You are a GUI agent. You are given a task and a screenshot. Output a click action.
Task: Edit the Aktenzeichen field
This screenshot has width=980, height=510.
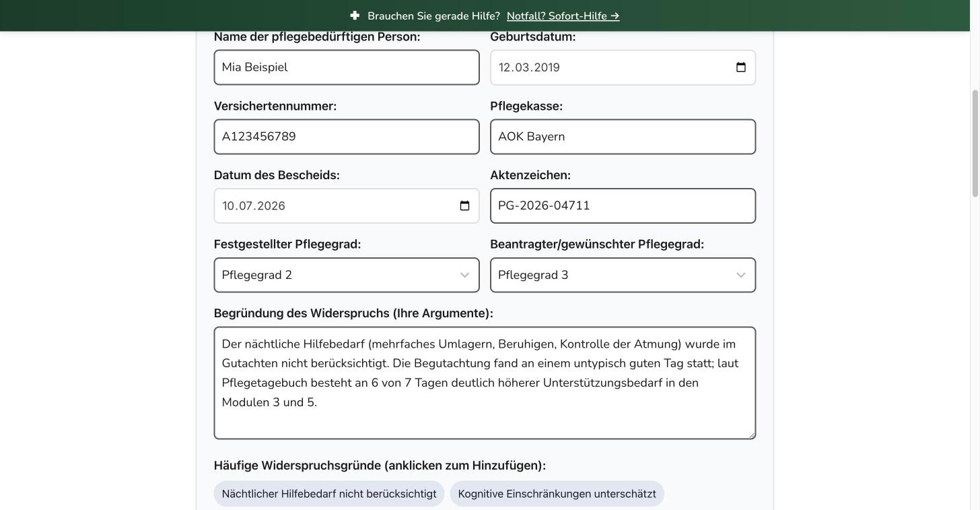coord(623,206)
